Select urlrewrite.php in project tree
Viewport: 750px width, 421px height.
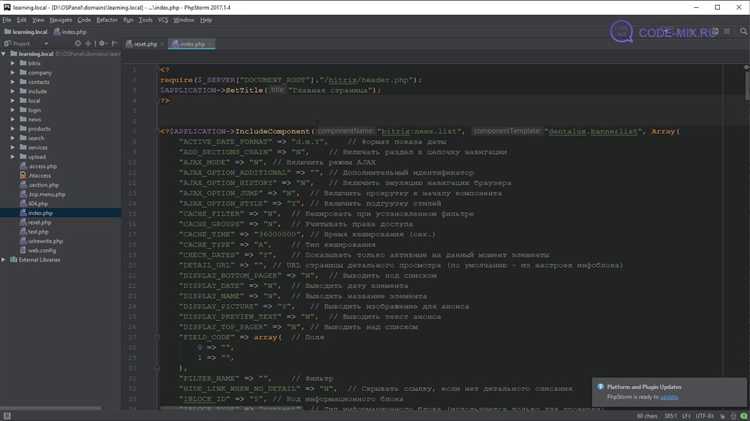pyautogui.click(x=45, y=241)
